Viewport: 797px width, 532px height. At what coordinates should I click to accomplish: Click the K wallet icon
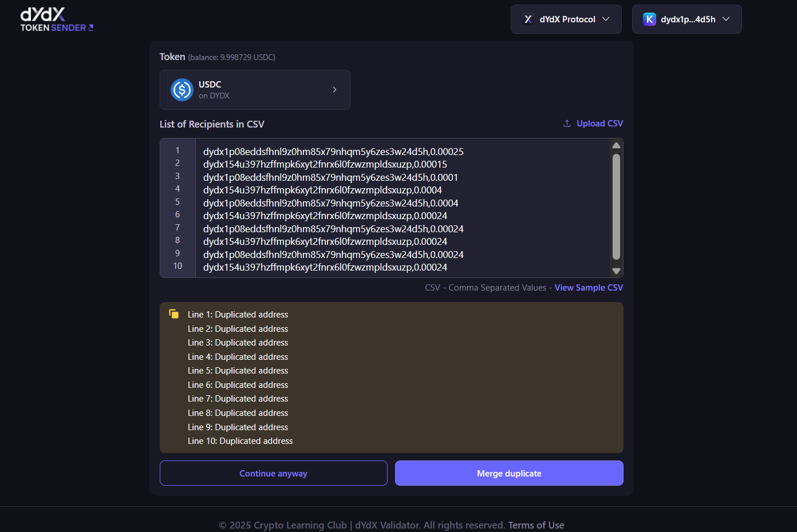[x=649, y=19]
